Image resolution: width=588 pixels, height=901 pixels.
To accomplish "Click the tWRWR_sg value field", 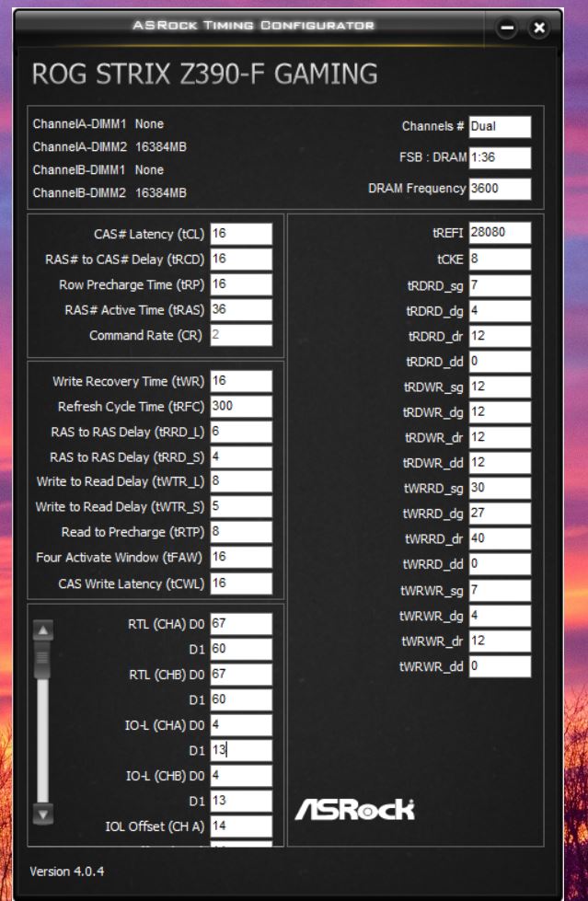I will tap(500, 590).
